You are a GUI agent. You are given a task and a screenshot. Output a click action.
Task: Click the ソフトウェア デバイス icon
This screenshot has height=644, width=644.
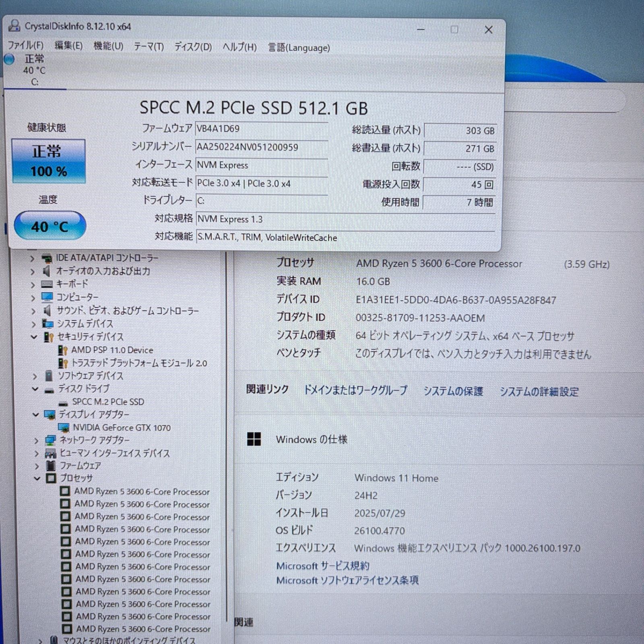49,376
